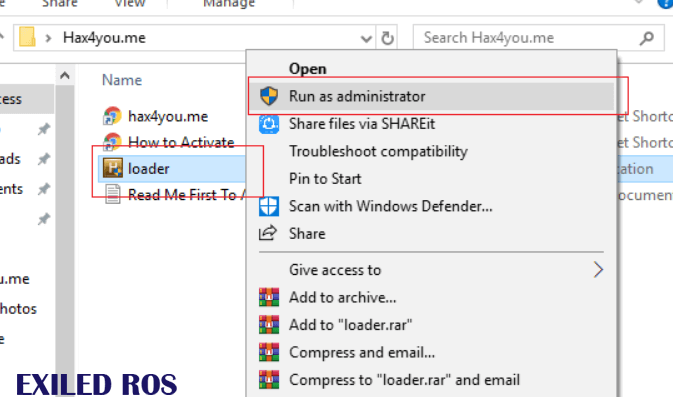673x397 pixels.
Task: Select the hax4you.me shortcut file
Action: click(168, 116)
